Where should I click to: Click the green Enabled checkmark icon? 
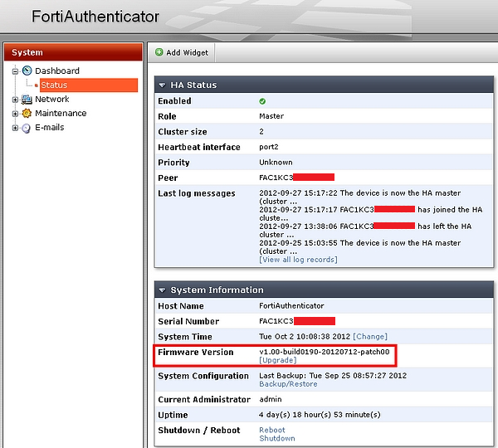click(262, 101)
